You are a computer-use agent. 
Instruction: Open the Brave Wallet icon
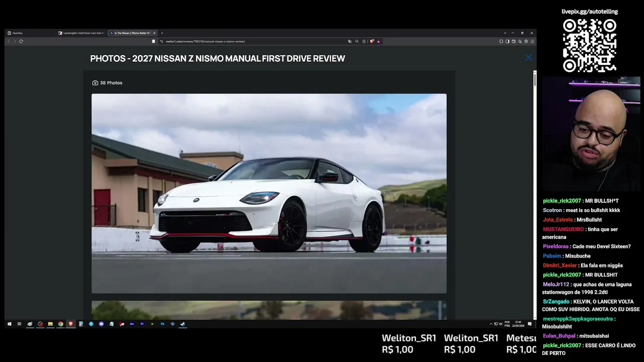tap(514, 41)
